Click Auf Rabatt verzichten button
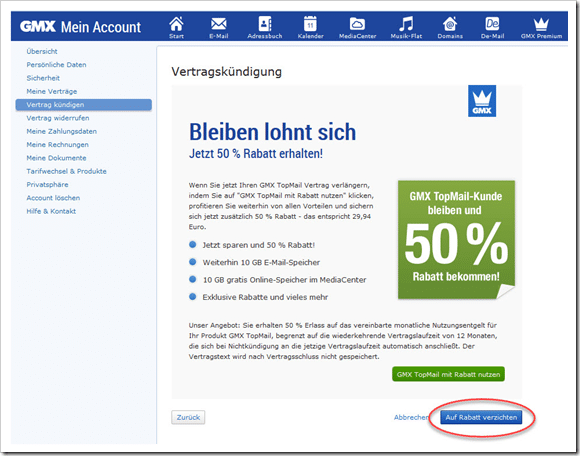 click(481, 417)
